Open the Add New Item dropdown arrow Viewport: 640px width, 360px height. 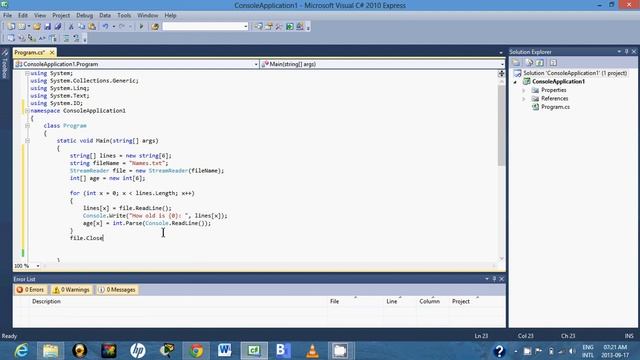pyautogui.click(x=29, y=27)
